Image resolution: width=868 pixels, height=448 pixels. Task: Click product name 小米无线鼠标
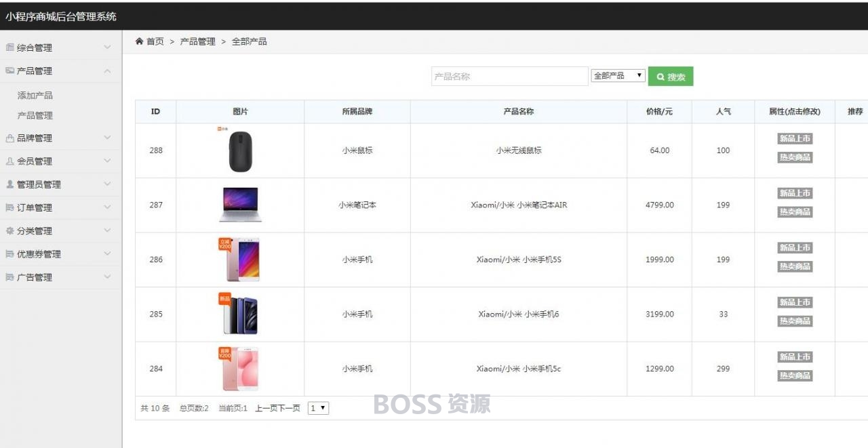tap(519, 150)
